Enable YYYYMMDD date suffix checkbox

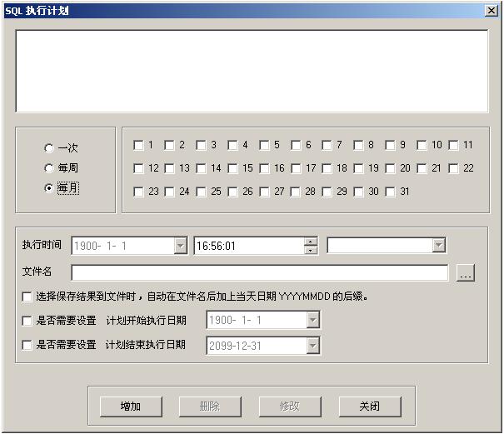click(27, 297)
